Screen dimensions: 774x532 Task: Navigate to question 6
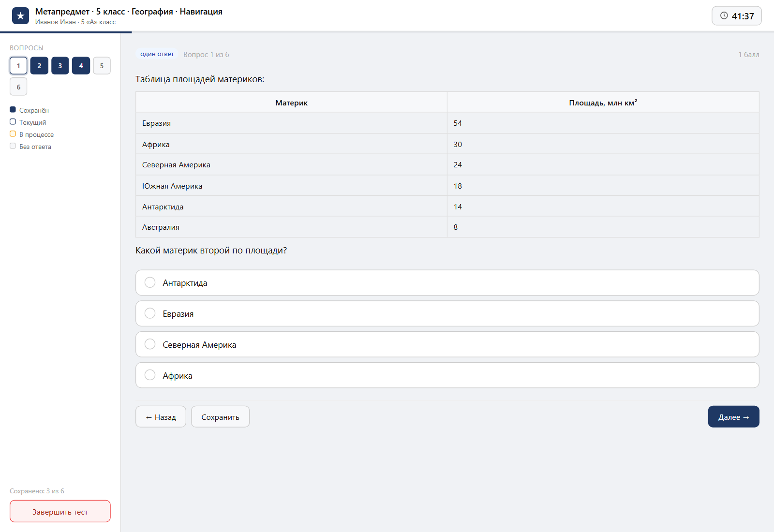[x=18, y=87]
